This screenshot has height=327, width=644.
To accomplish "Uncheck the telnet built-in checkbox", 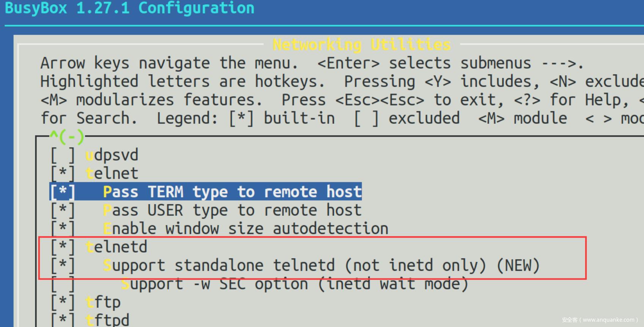I will (63, 174).
